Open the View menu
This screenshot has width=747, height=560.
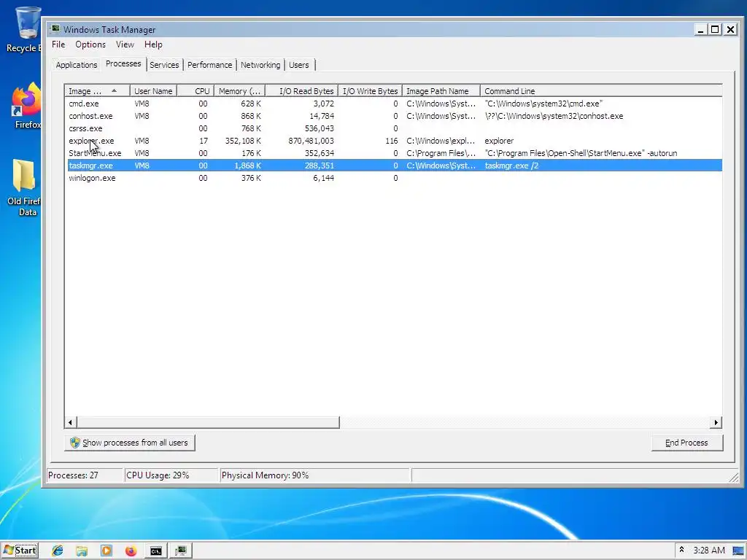(x=125, y=44)
